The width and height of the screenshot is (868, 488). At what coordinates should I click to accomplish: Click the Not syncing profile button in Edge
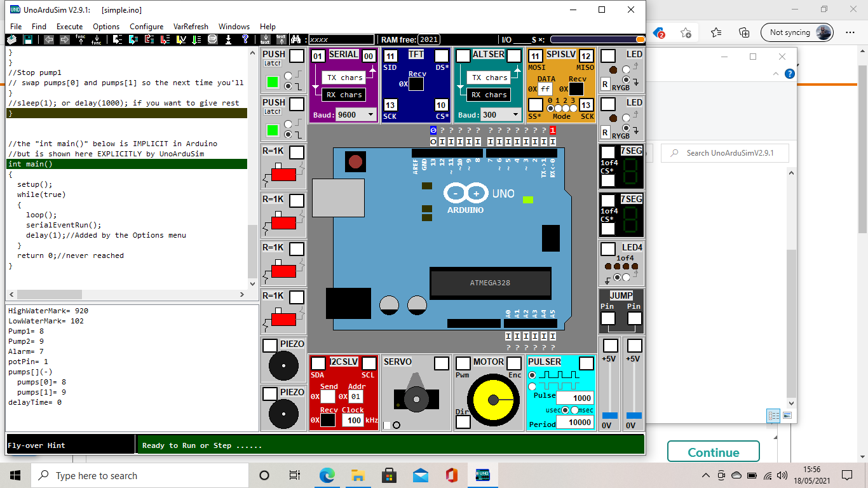pos(797,32)
